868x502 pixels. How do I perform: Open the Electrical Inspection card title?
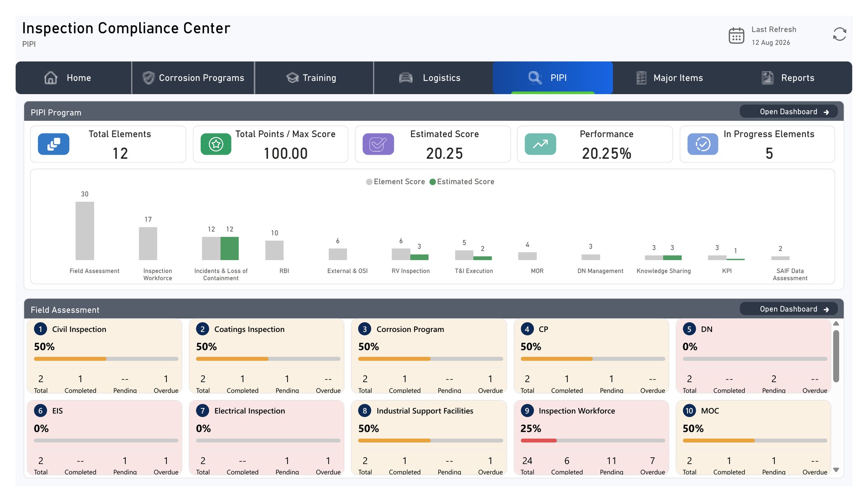coord(250,411)
